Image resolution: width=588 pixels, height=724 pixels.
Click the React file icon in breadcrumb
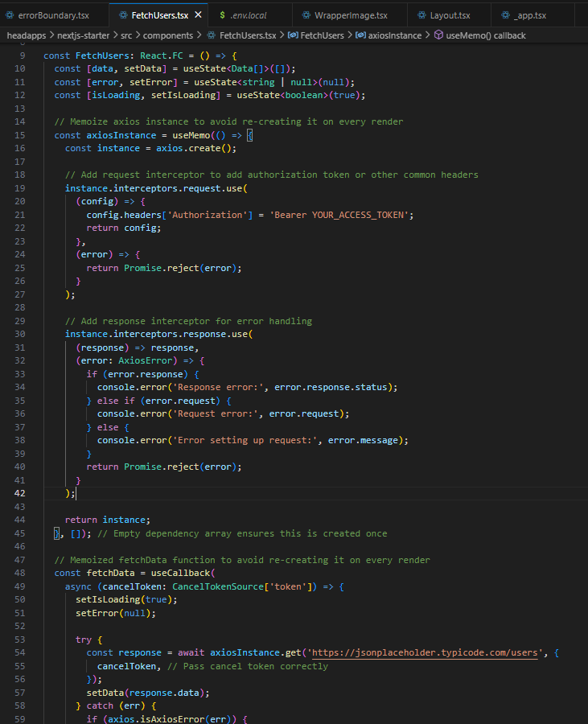[212, 35]
